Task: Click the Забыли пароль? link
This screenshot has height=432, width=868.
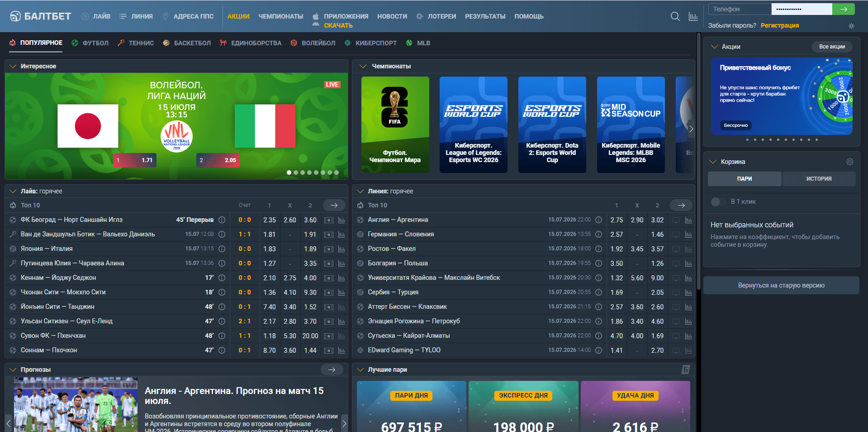Action: coord(732,25)
